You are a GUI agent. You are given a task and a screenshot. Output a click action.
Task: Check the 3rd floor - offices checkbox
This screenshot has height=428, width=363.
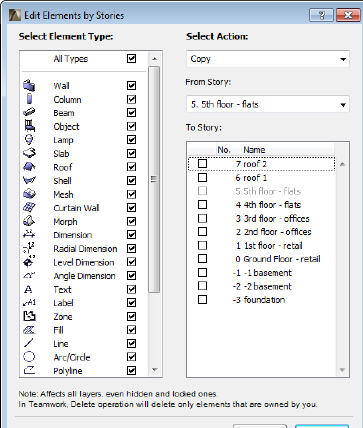point(202,218)
